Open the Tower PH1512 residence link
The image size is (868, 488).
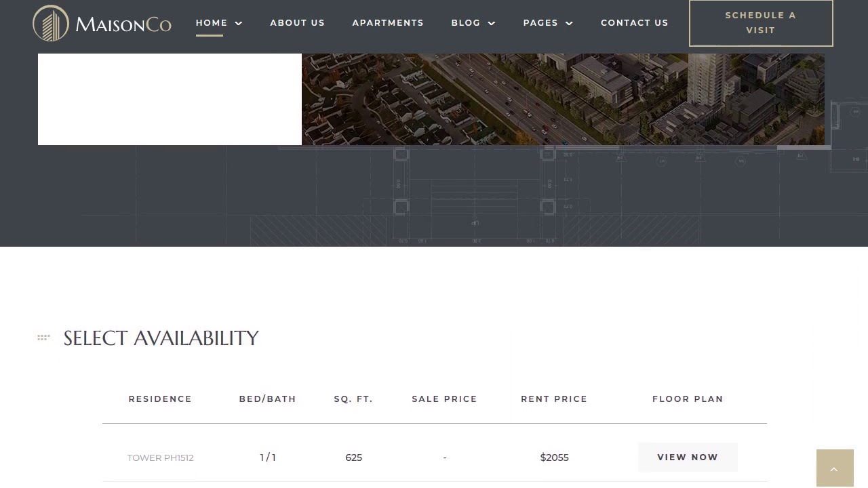coord(161,457)
